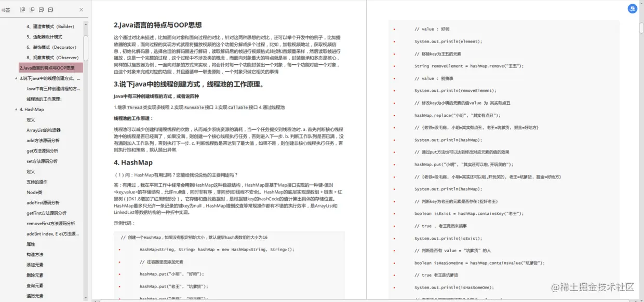The image size is (644, 302).
Task: Open bookmark '6、装饰模式（Decorator）'
Action: point(51,47)
